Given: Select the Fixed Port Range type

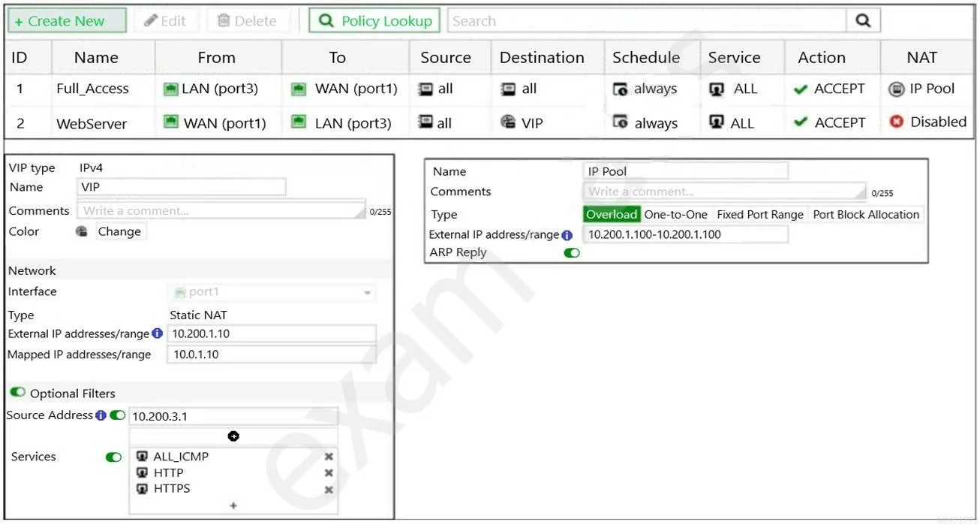Looking at the screenshot, I should pyautogui.click(x=759, y=215).
